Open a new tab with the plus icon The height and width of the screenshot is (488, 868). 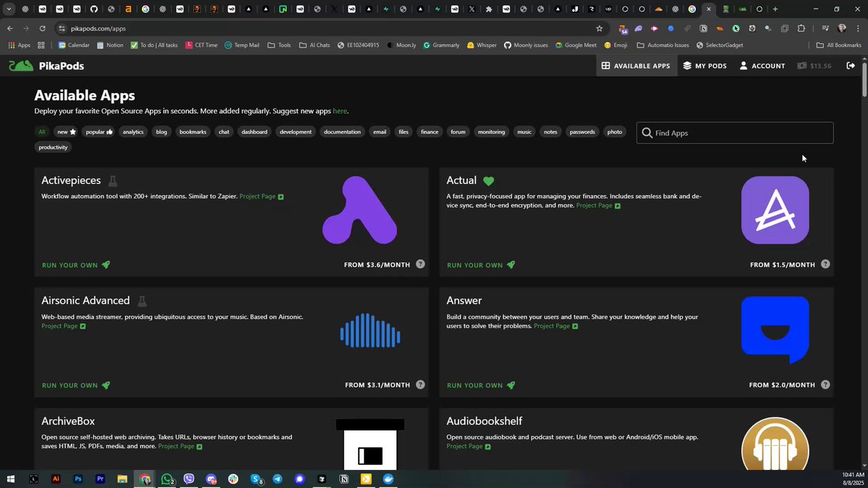click(775, 9)
